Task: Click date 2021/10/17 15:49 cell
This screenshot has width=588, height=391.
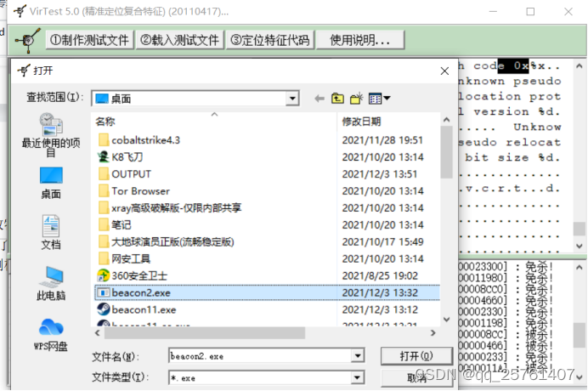Action: tap(382, 241)
